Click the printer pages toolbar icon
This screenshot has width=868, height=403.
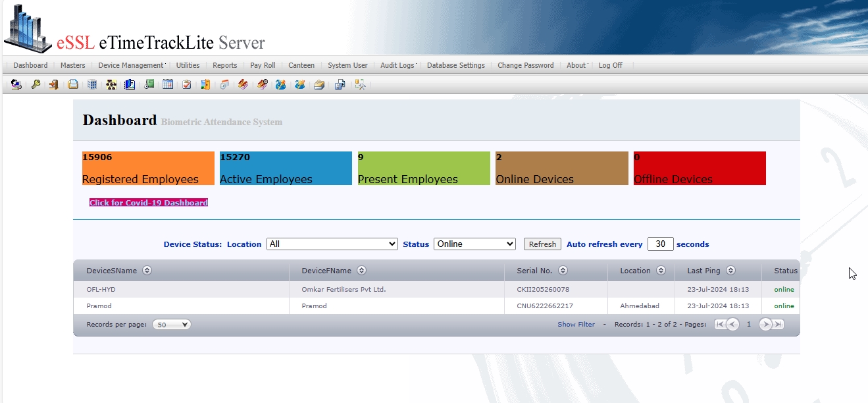coord(73,84)
